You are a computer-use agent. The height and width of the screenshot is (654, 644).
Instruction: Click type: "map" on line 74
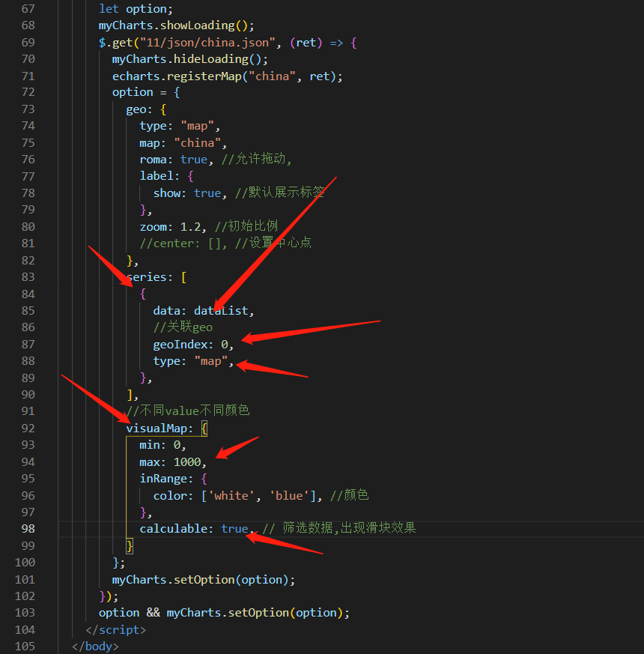(x=180, y=126)
